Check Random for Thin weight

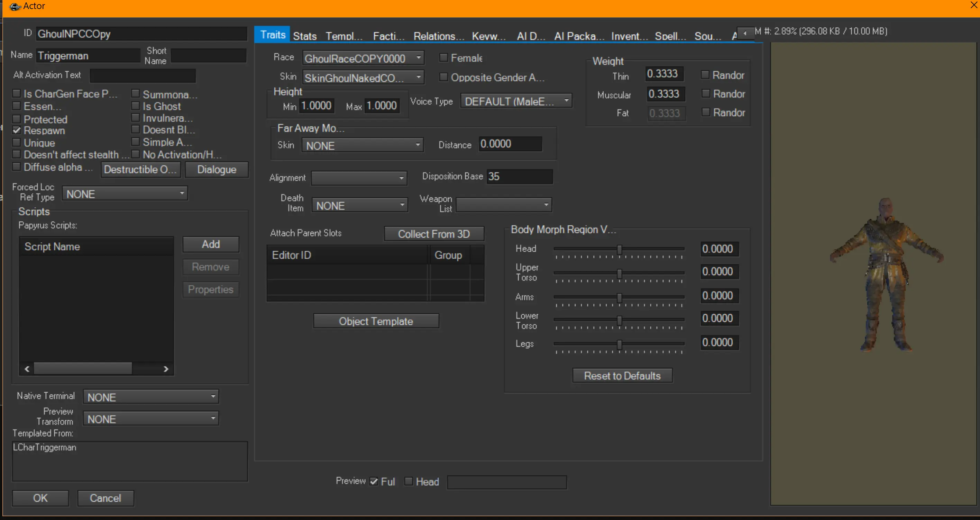click(705, 75)
